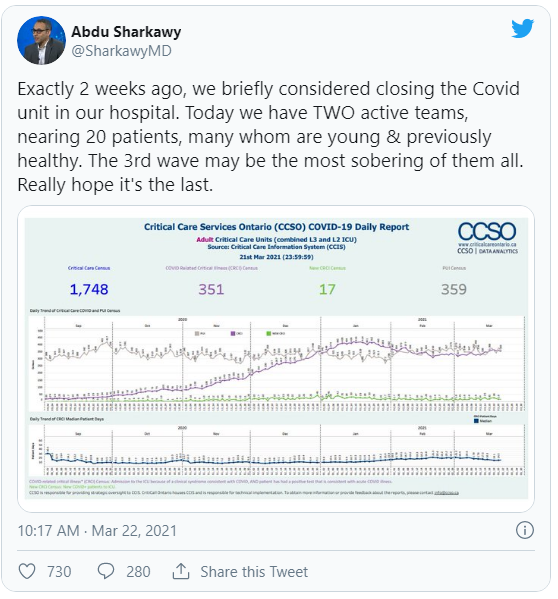
Task: Open the embedded CCSO daily report image
Action: point(276,359)
